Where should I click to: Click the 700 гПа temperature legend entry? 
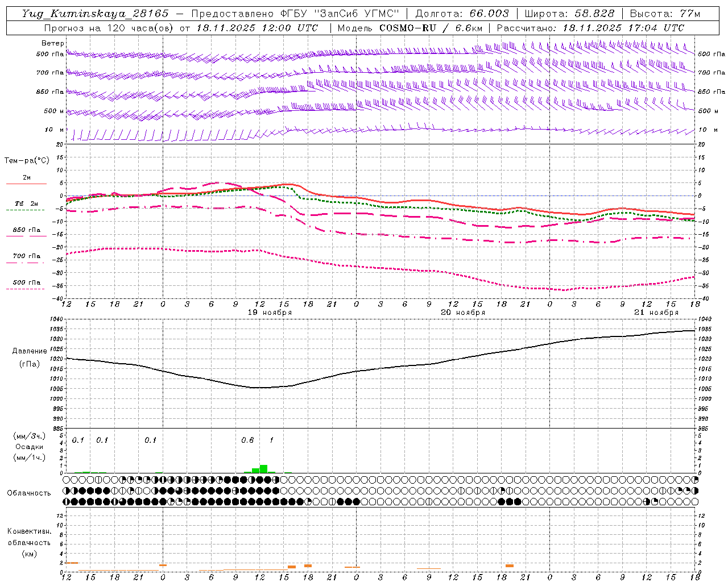tap(26, 256)
